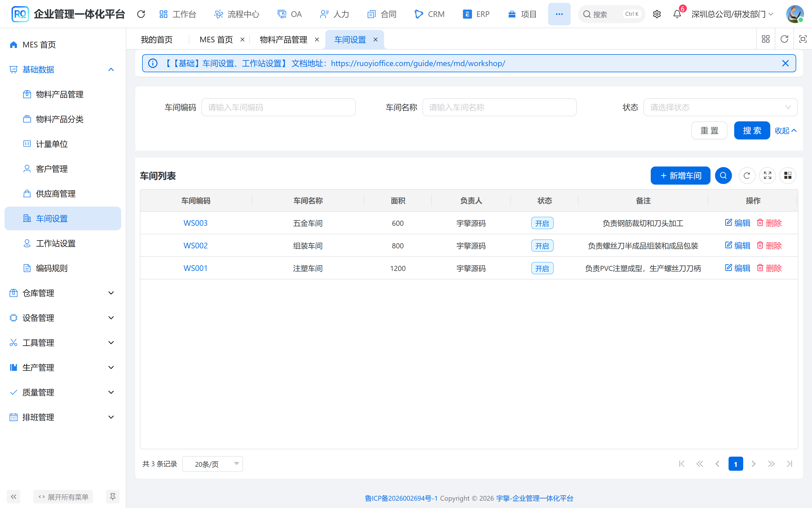Open the 状态 status dropdown

click(x=720, y=107)
